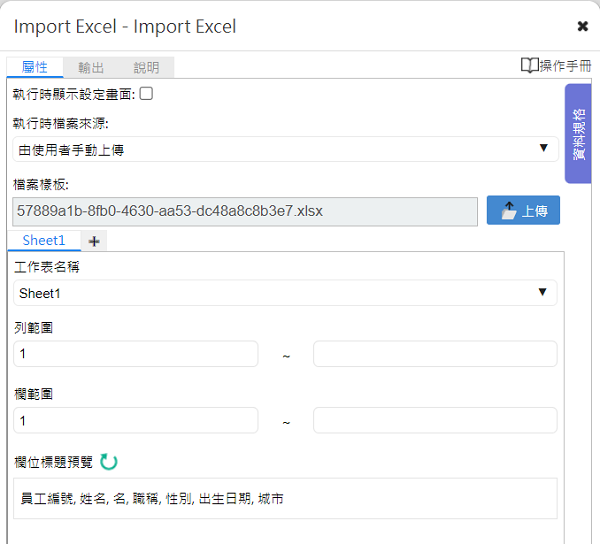Image resolution: width=600 pixels, height=544 pixels.
Task: Click the refresh icon beside 欄位標題預覽
Action: [x=109, y=462]
